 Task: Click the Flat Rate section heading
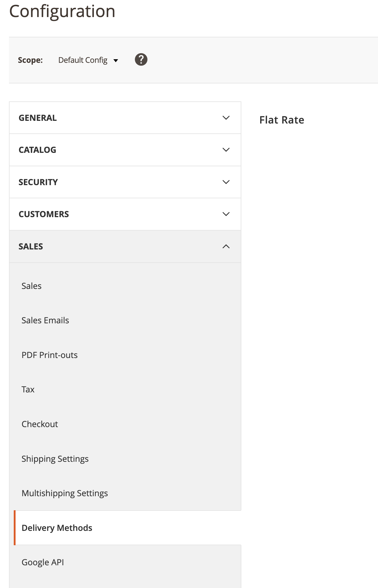tap(282, 120)
